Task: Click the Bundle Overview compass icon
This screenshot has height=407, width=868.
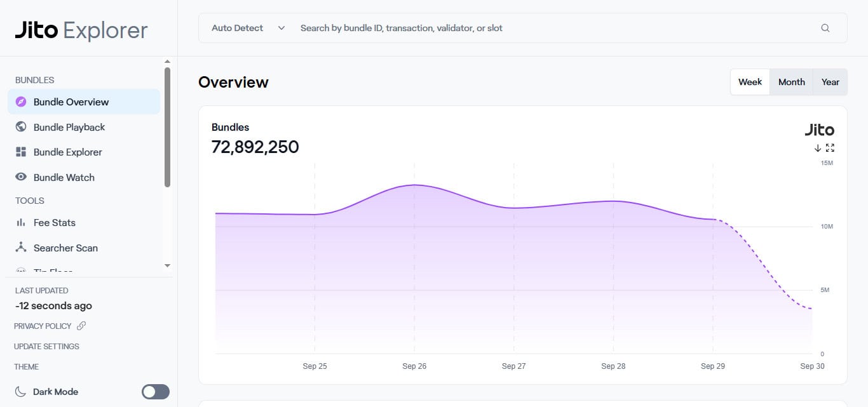Action: pos(21,102)
